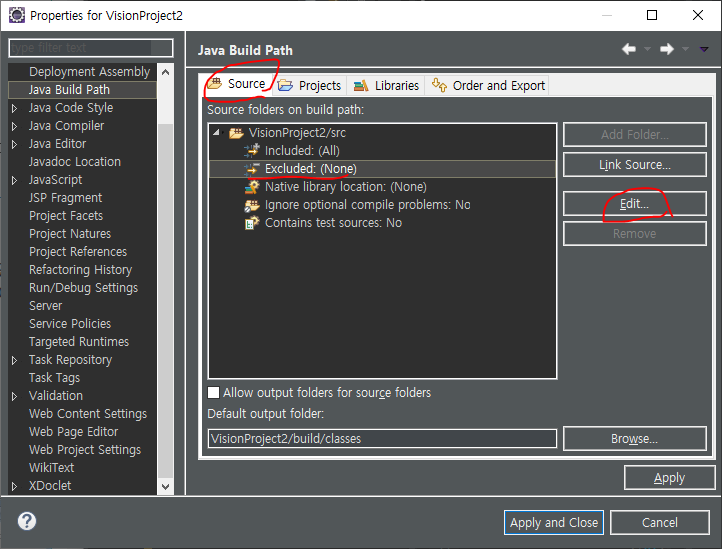The height and width of the screenshot is (549, 722).
Task: Open the help question mark icon
Action: [27, 521]
